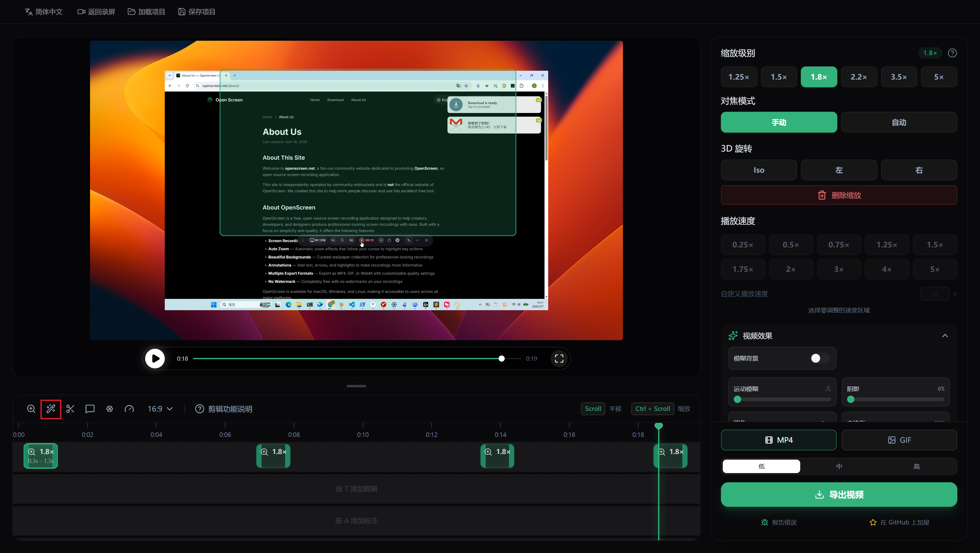980x553 pixels.
Task: Add annotation with speech bubble icon
Action: click(90, 409)
